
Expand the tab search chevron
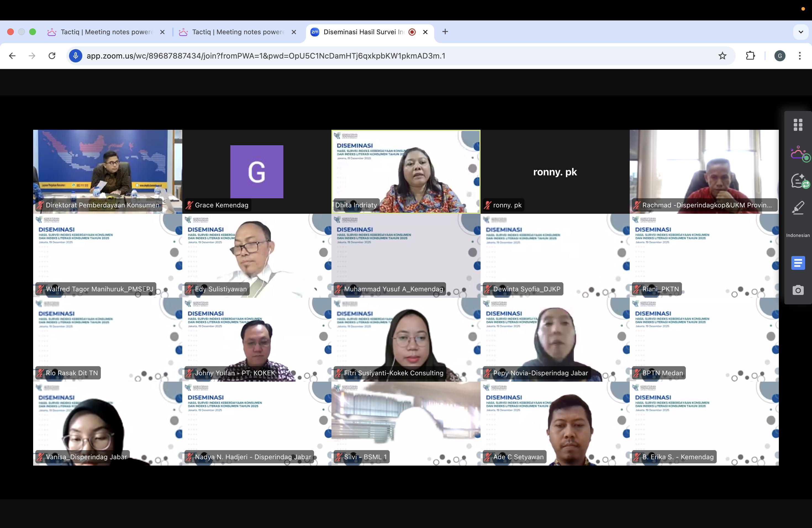[801, 32]
